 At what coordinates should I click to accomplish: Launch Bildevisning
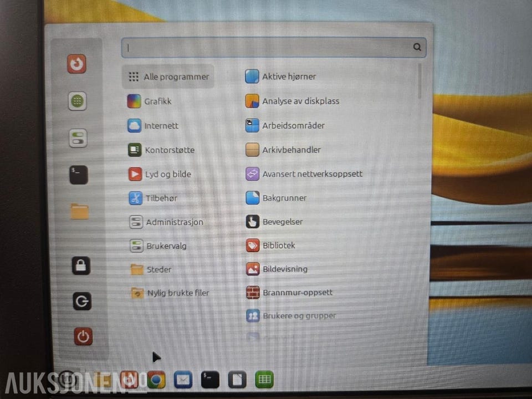point(277,269)
